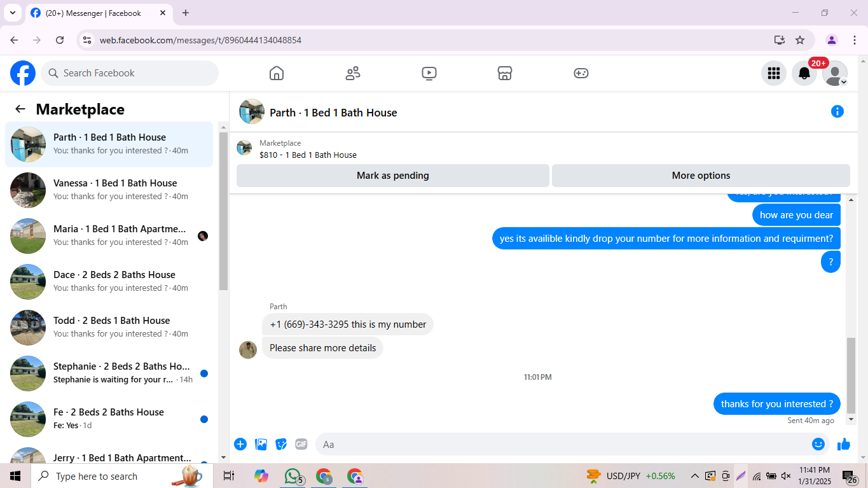
Task: Click the message '+1 (669)-343-3295 this is my number'
Action: pyautogui.click(x=348, y=324)
